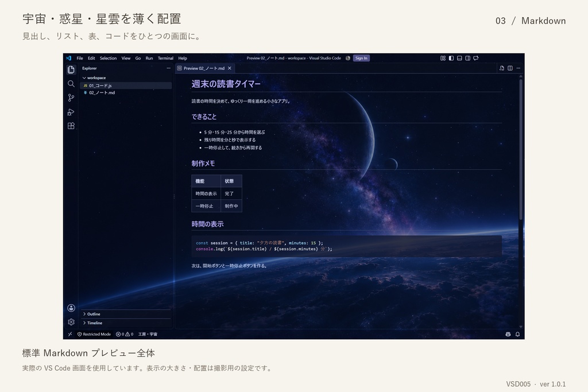Click the VS Code logo icon
588x392 pixels.
pos(69,58)
